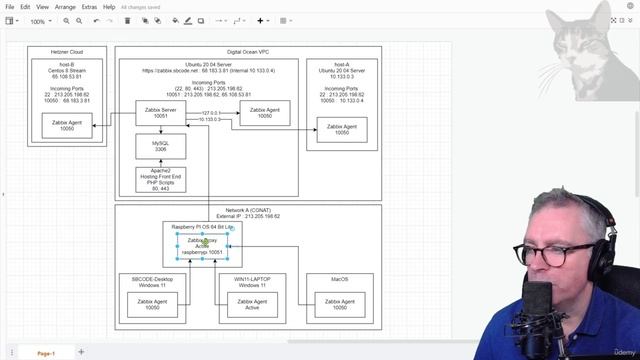Image resolution: width=640 pixels, height=360 pixels.
Task: Click the 127.0.0.1 connector label
Action: (x=211, y=113)
